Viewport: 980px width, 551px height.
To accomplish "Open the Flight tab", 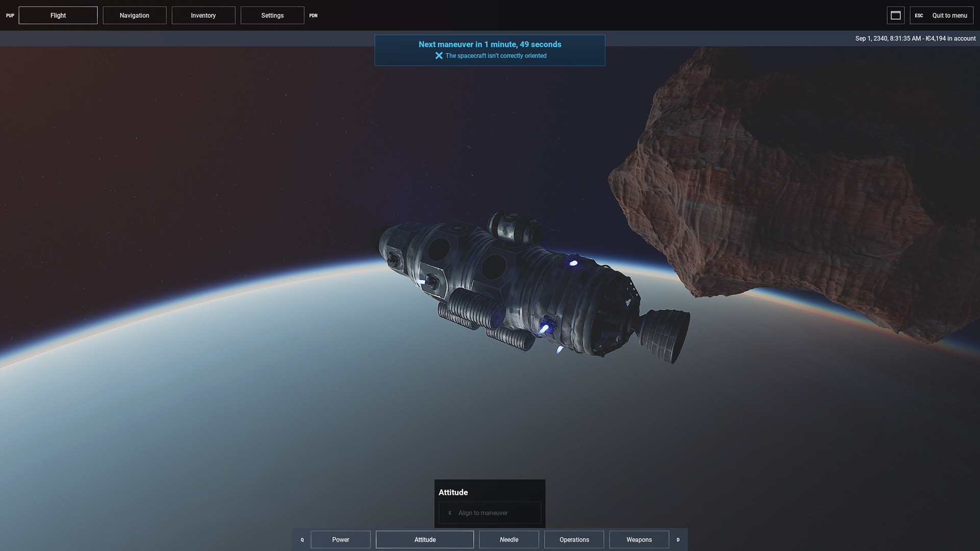I will (58, 15).
